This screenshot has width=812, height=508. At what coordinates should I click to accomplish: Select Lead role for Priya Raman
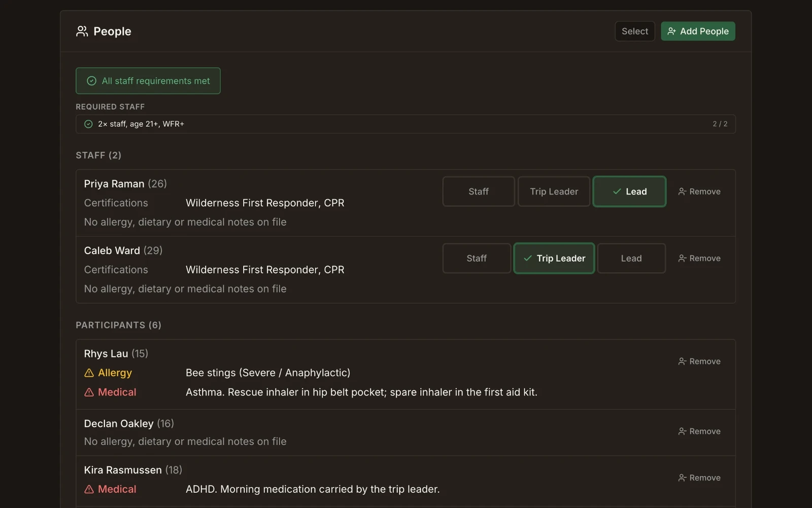click(x=629, y=192)
